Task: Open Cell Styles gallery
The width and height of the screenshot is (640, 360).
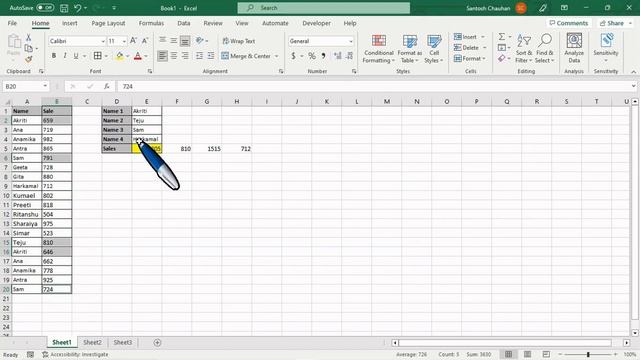Action: point(434,49)
